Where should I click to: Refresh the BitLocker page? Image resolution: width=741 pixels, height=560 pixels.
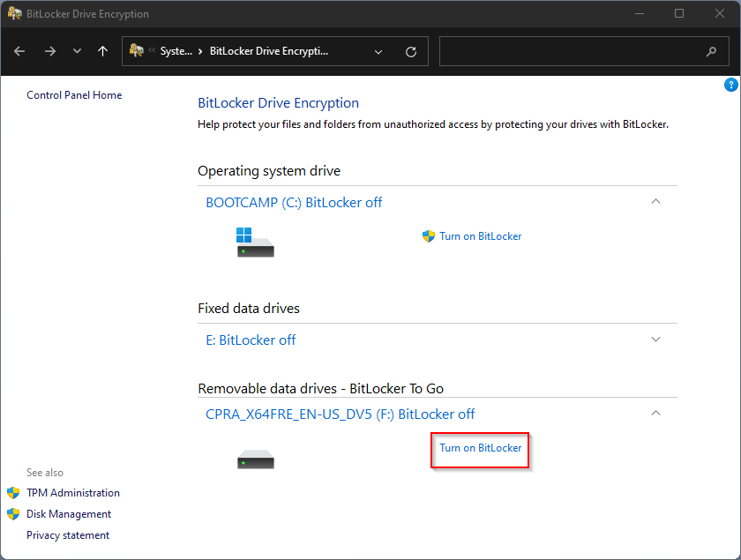[x=411, y=51]
